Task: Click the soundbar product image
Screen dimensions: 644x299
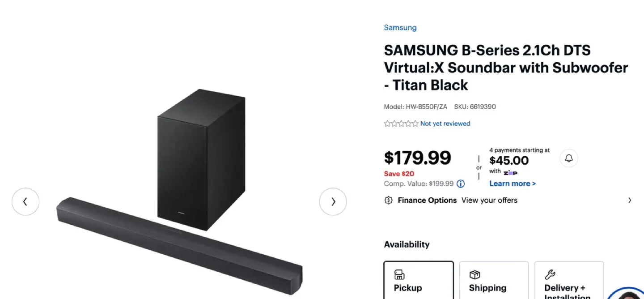Action: (x=179, y=191)
